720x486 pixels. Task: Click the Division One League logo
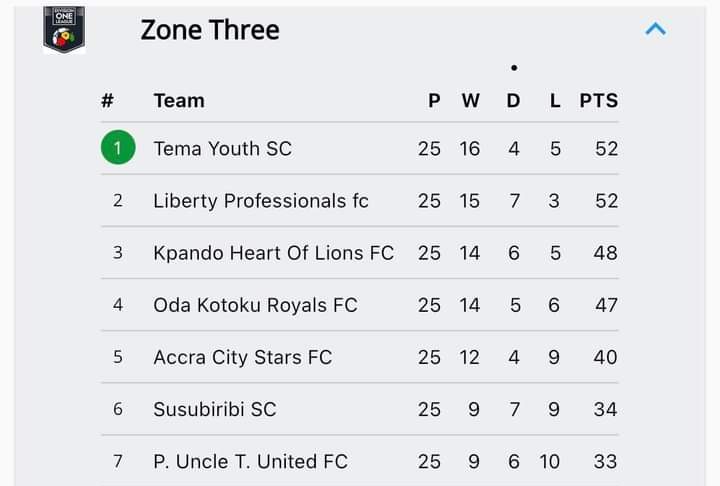[64, 29]
